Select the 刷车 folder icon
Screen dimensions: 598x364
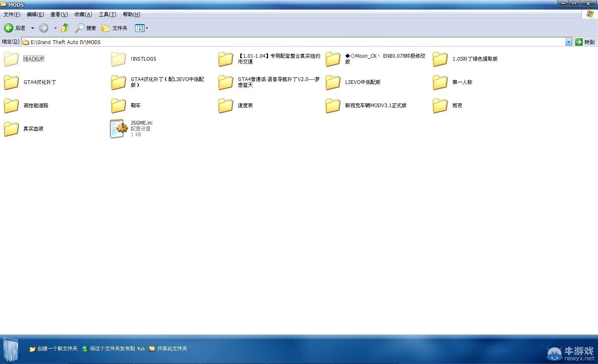click(x=118, y=106)
